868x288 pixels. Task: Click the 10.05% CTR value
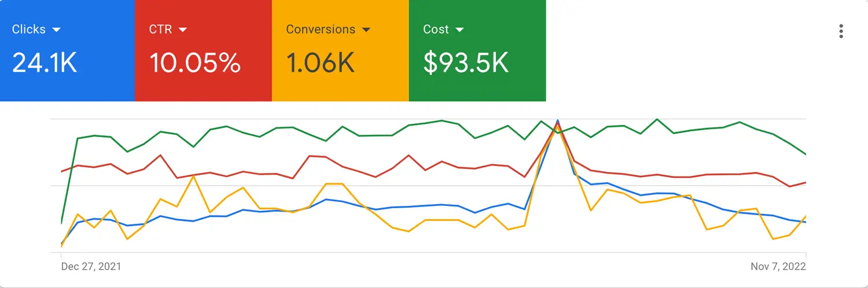(195, 63)
